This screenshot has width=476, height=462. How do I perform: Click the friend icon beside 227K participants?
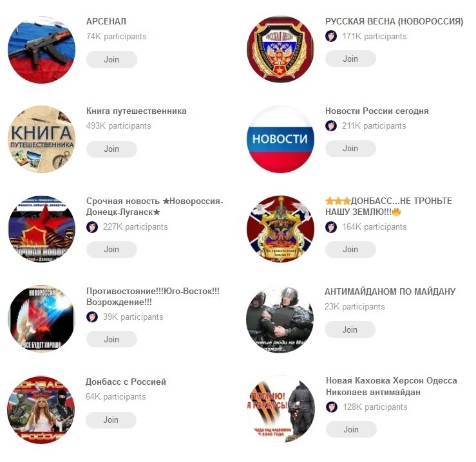[x=92, y=227]
